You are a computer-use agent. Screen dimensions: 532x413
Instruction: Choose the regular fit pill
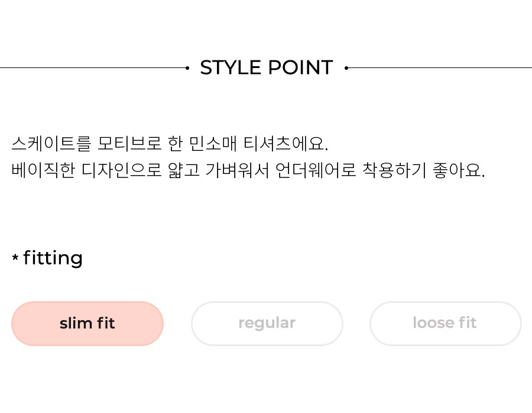click(267, 323)
